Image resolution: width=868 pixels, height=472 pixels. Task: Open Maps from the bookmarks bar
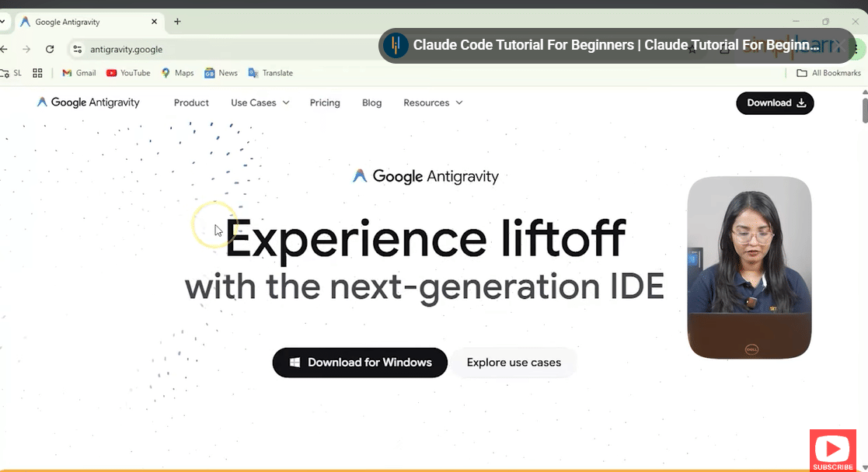point(177,72)
